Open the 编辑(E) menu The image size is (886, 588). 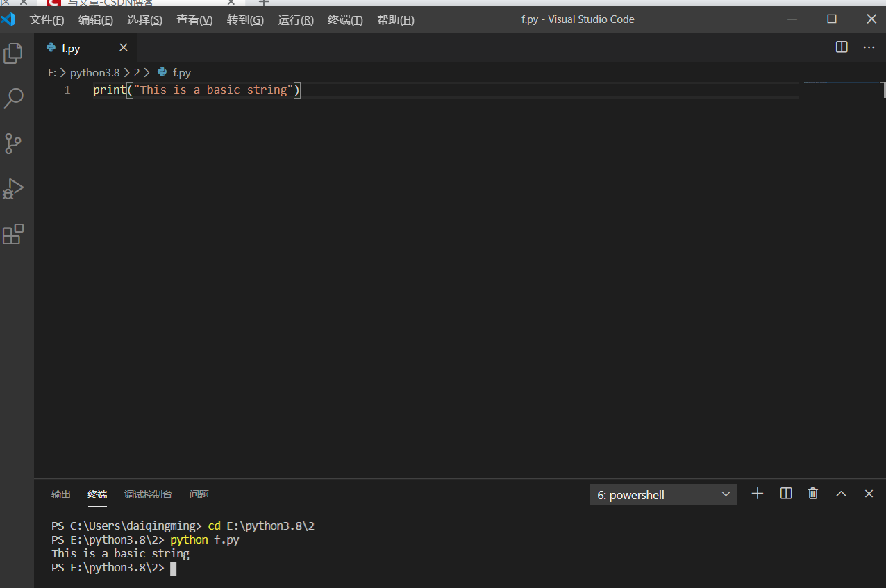[x=96, y=20]
